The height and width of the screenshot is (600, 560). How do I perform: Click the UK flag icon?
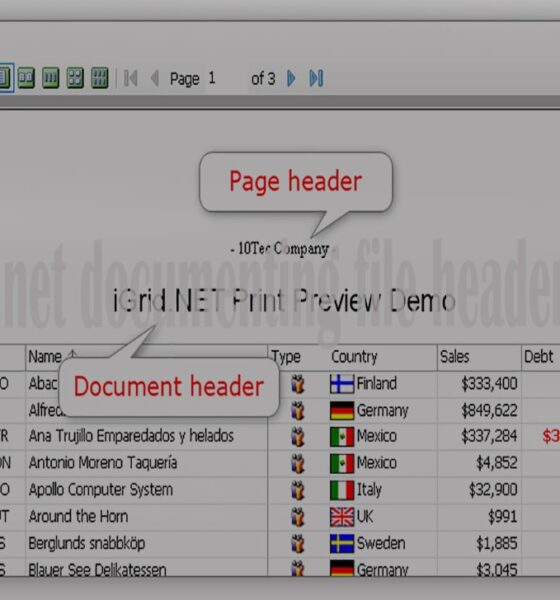[x=342, y=517]
